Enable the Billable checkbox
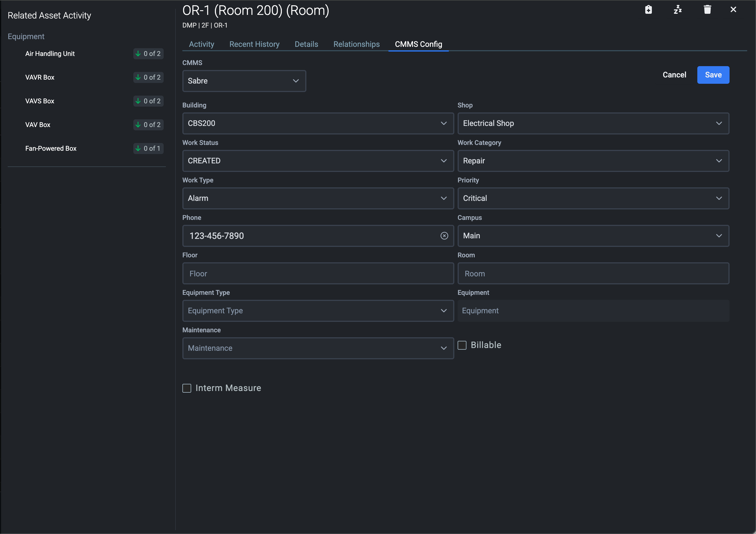This screenshot has height=534, width=756. pos(462,345)
